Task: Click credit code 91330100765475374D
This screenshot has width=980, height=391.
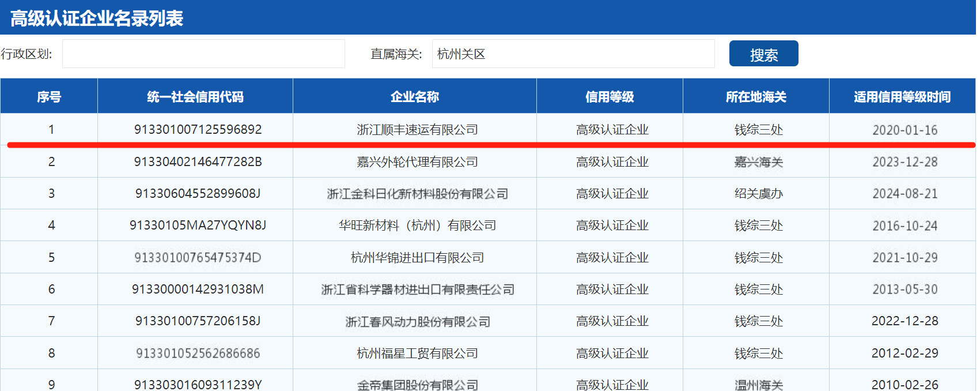Action: click(198, 257)
